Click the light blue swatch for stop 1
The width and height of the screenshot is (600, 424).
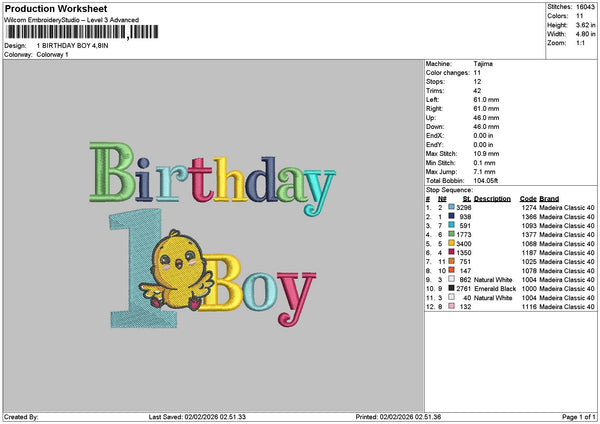pos(452,207)
